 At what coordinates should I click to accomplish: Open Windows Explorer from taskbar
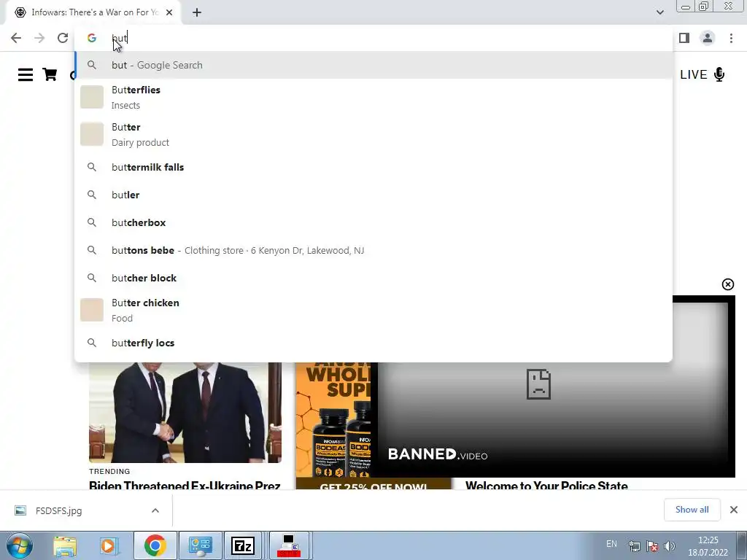(x=65, y=545)
